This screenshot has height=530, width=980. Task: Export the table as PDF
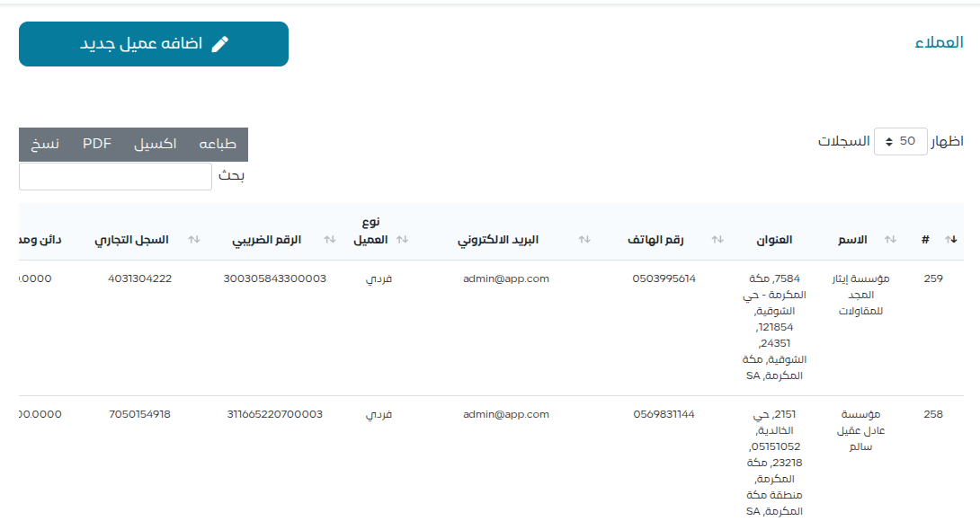(97, 144)
